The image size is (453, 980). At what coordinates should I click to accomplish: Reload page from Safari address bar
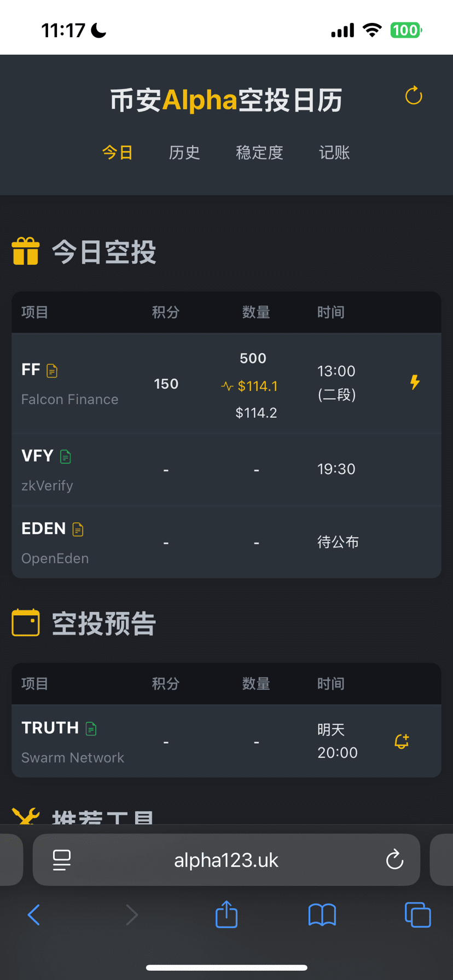coord(394,860)
